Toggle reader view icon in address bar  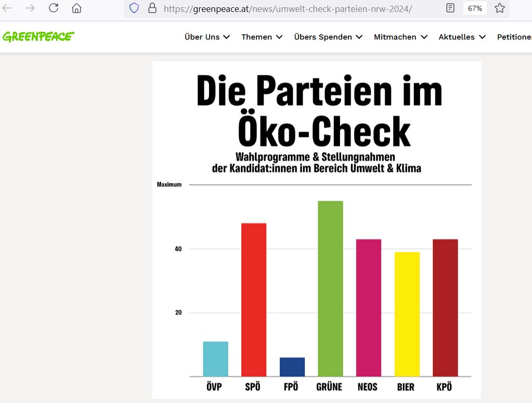tap(450, 8)
